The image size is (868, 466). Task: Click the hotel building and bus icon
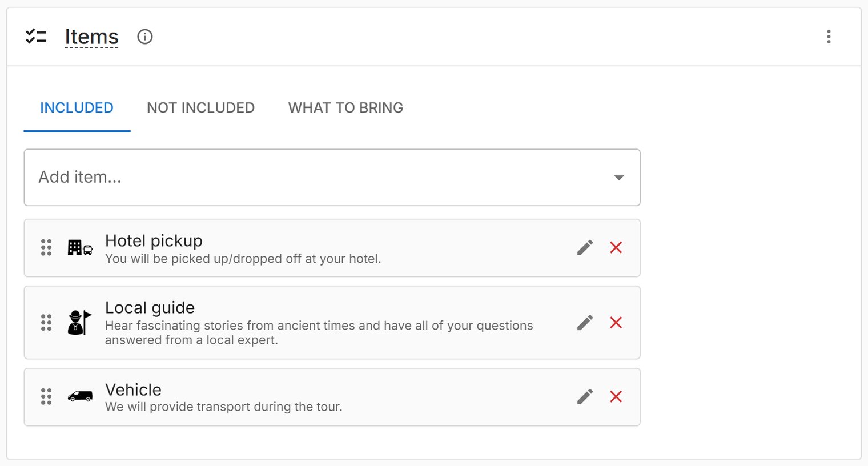pos(80,247)
